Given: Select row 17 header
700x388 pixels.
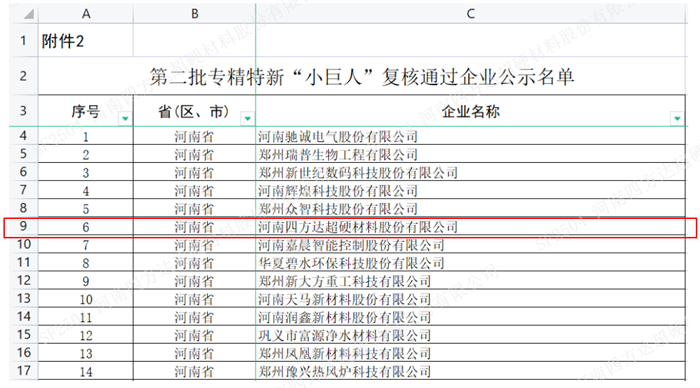Looking at the screenshot, I should 23,371.
